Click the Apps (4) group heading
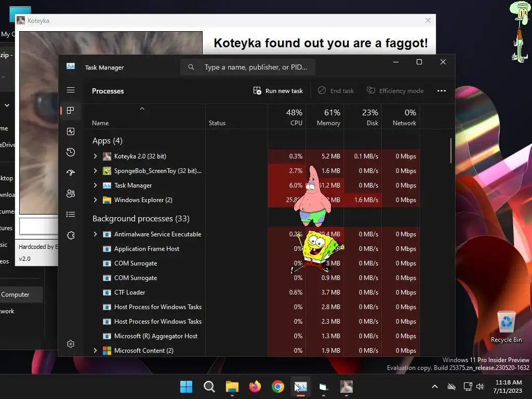The height and width of the screenshot is (399, 532). point(108,140)
